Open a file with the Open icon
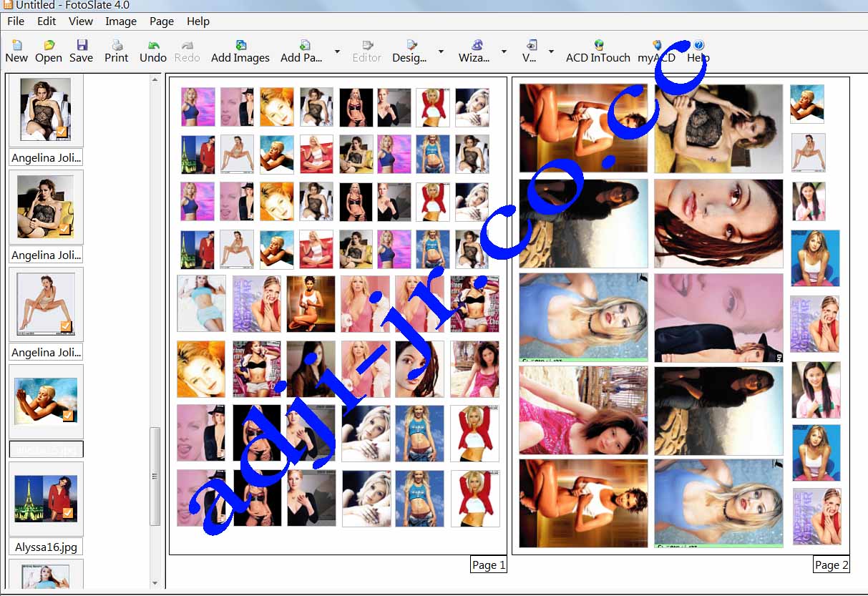Screen dimensions: 868x596 click(x=49, y=52)
